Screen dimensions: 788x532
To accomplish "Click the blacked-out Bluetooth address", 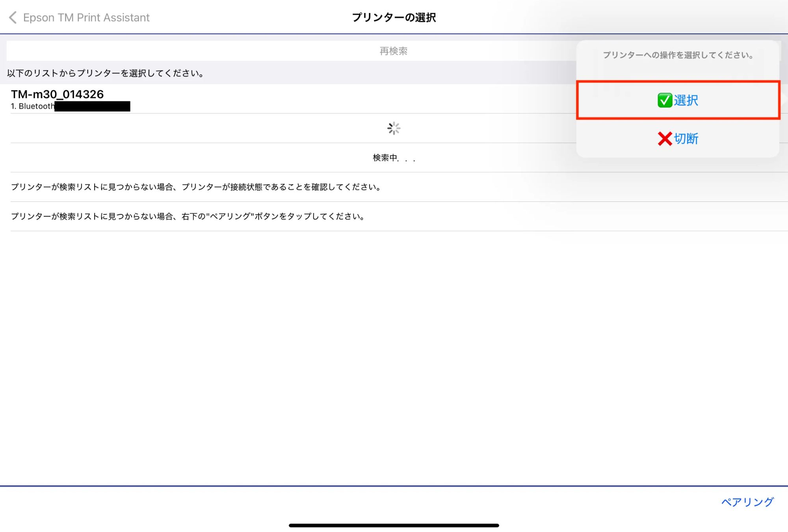I will (92, 106).
